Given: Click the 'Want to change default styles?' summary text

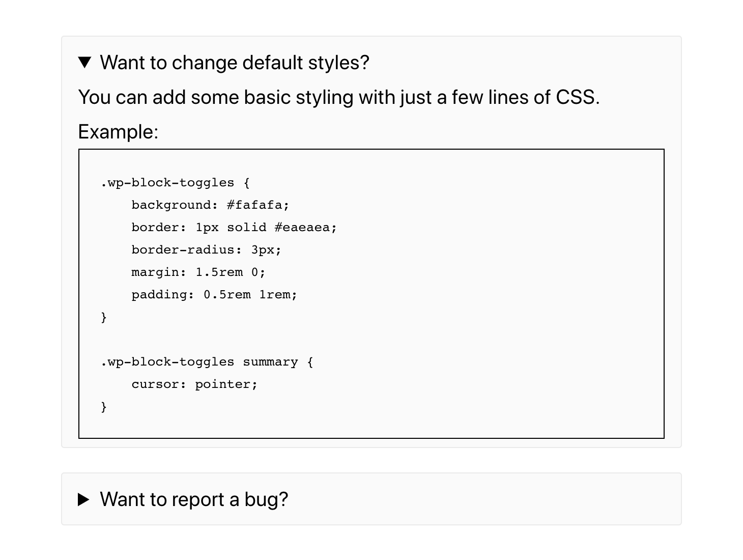Looking at the screenshot, I should 235,63.
